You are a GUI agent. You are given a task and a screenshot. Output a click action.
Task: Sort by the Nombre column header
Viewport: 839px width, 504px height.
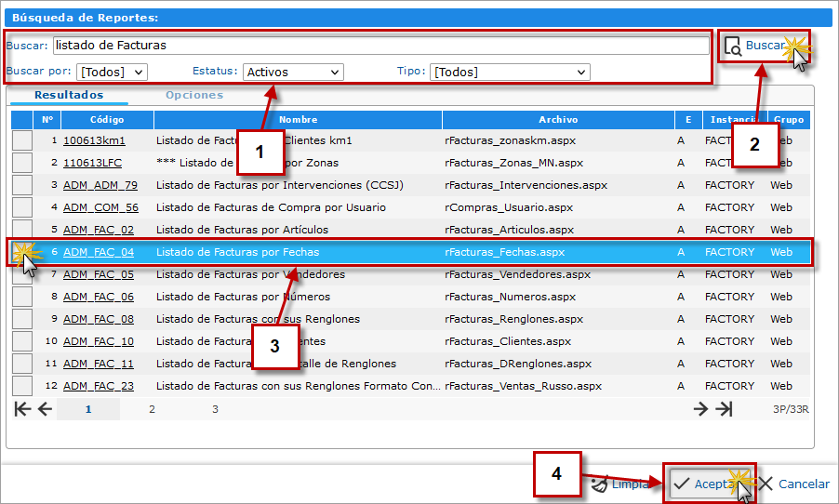(298, 120)
